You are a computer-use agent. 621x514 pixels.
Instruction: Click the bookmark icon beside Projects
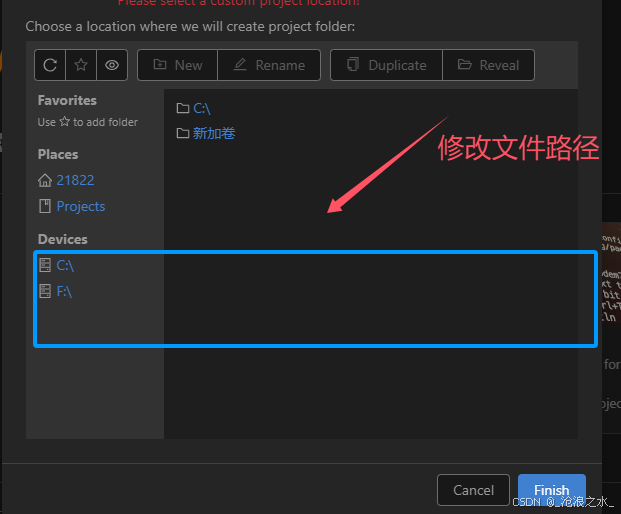tap(45, 206)
